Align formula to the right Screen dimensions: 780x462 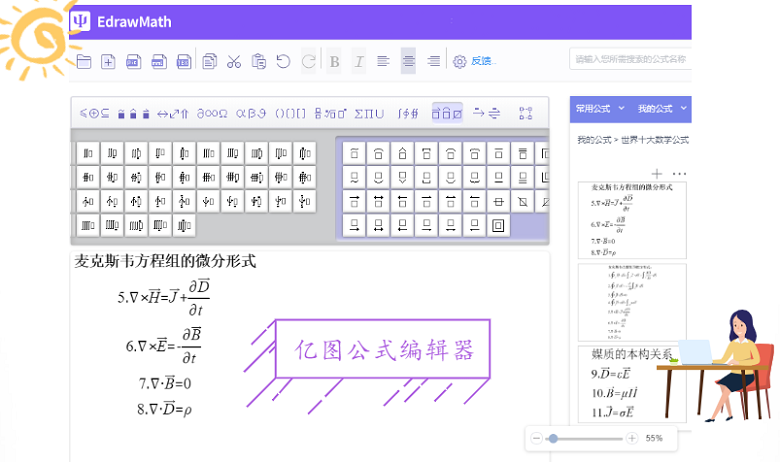[433, 61]
